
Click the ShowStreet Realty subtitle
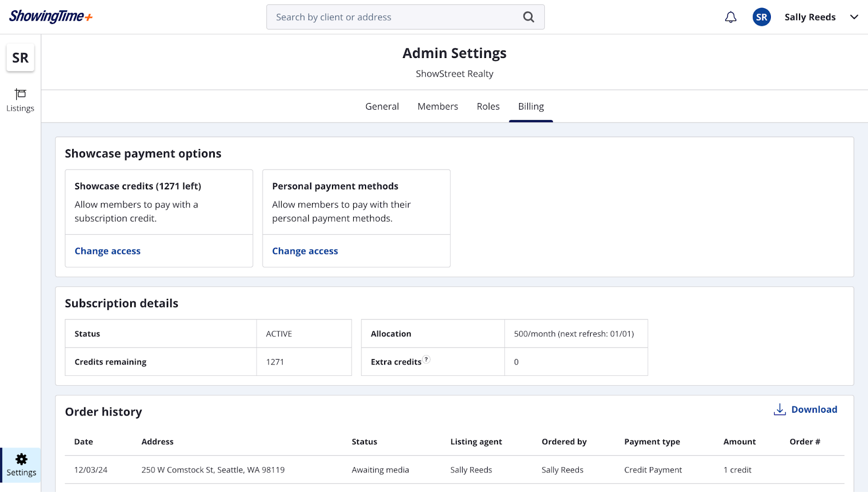coord(455,74)
